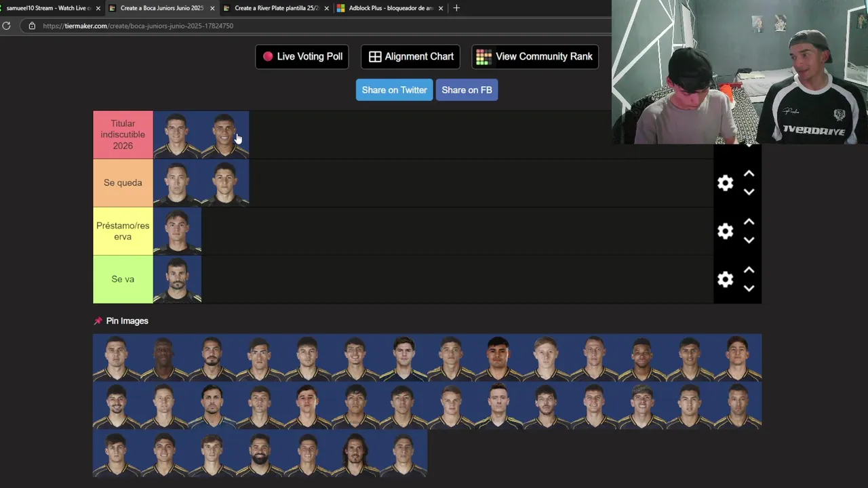
Task: Close the samueel10 Stream tab
Action: [98, 8]
